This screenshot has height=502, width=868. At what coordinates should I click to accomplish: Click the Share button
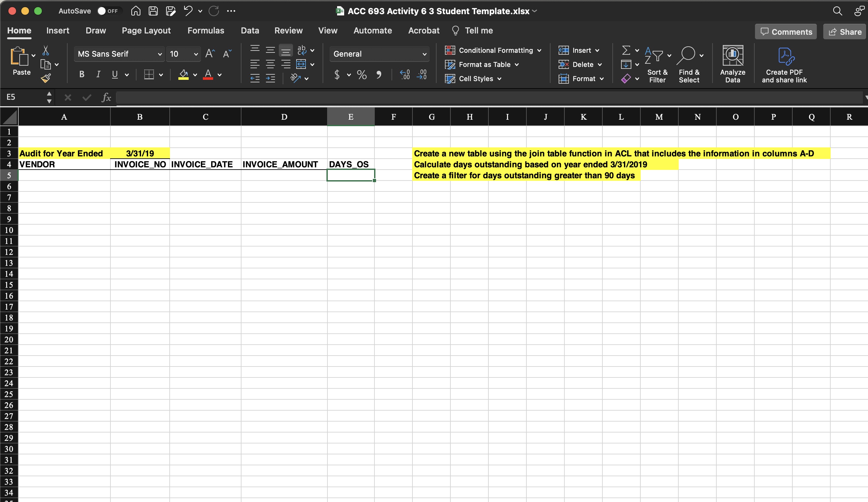[844, 32]
